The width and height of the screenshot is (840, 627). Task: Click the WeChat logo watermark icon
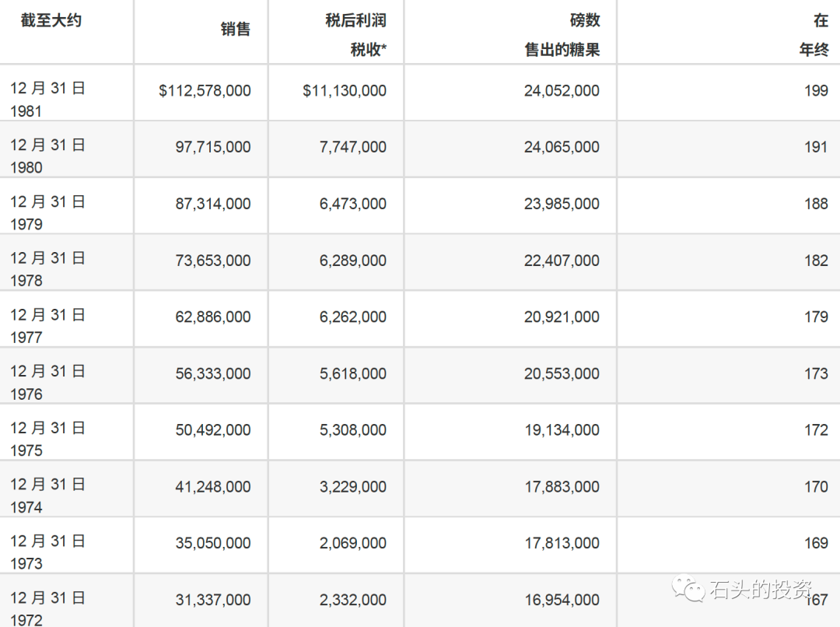[x=688, y=588]
